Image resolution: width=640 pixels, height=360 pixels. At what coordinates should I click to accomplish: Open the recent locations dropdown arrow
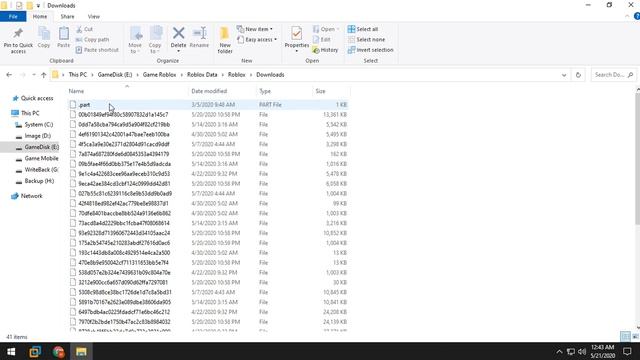click(33, 75)
